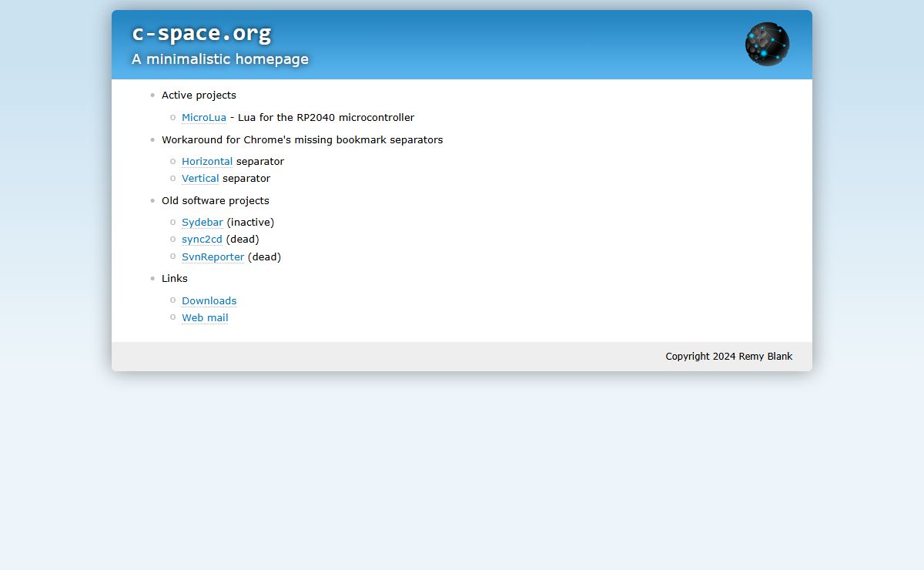Click the '(dead)' label beside sync2cd

(243, 240)
